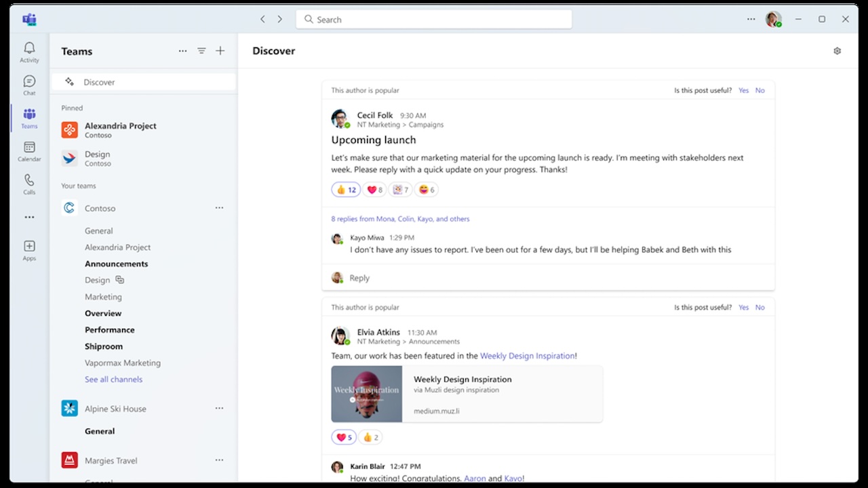Open the settings and more menu
The image size is (868, 488).
coord(751,19)
